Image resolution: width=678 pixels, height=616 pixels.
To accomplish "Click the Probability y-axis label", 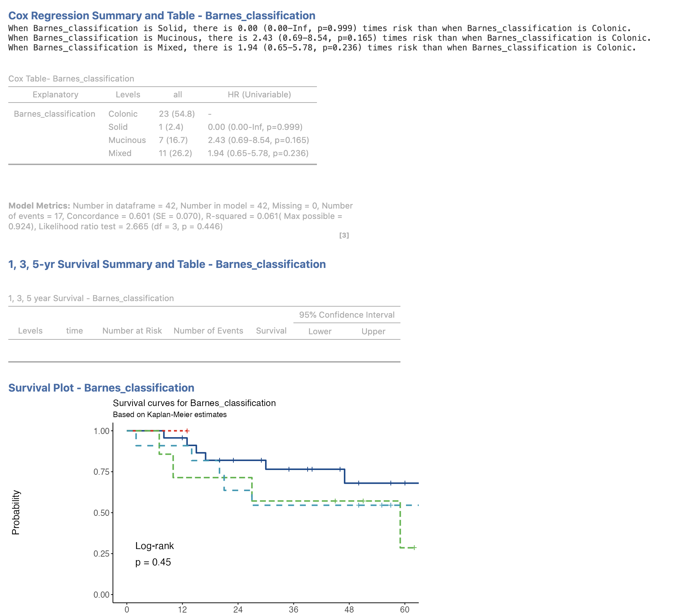I will click(16, 513).
